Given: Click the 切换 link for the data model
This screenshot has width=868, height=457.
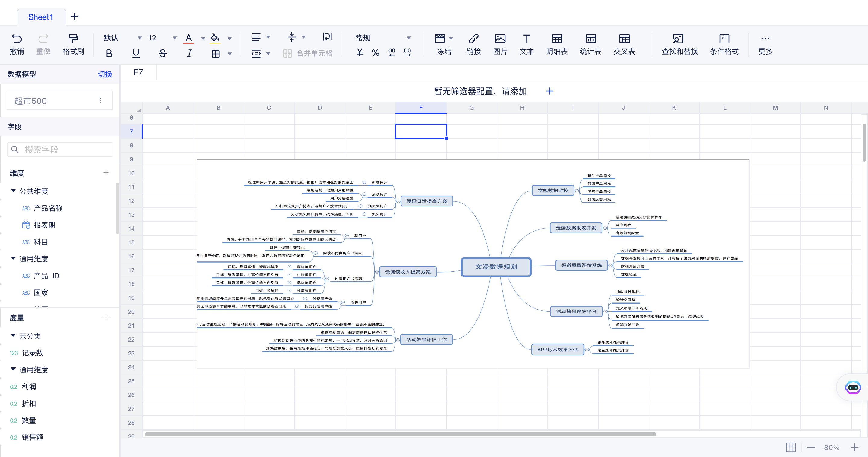Looking at the screenshot, I should [x=105, y=74].
